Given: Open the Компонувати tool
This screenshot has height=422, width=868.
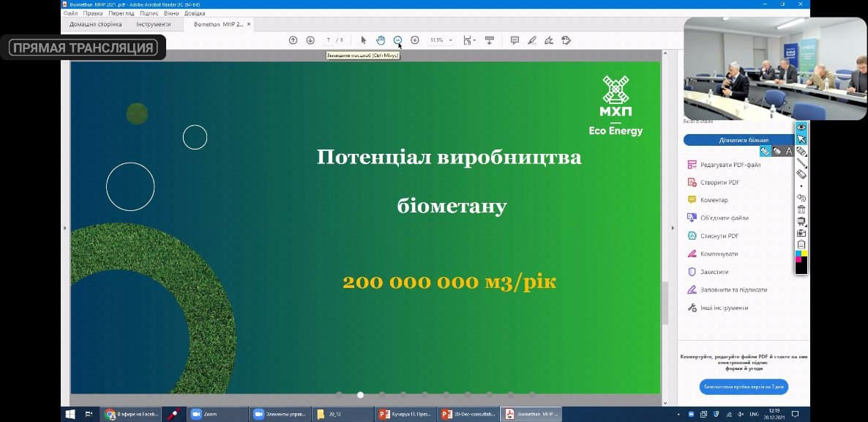Looking at the screenshot, I should point(713,253).
